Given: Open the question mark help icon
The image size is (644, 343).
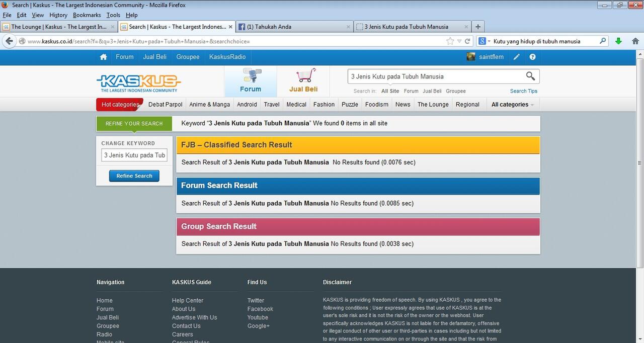Looking at the screenshot, I should [532, 57].
